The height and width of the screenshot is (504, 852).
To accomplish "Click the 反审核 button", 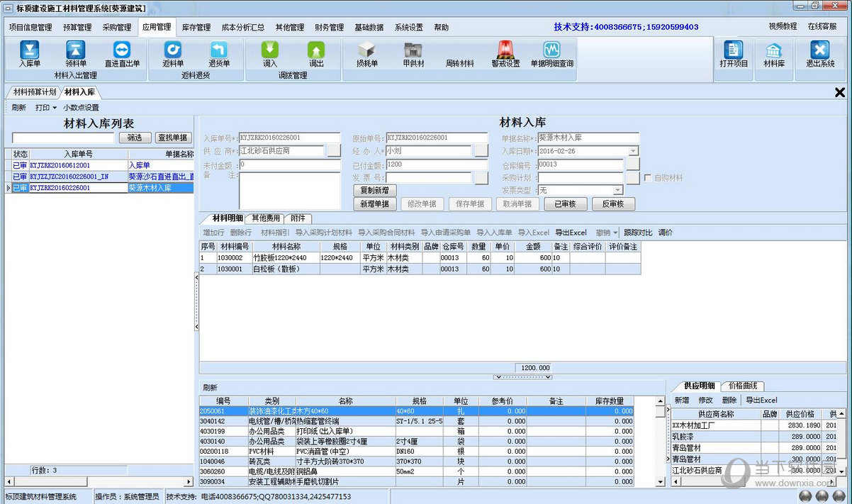I will 613,204.
